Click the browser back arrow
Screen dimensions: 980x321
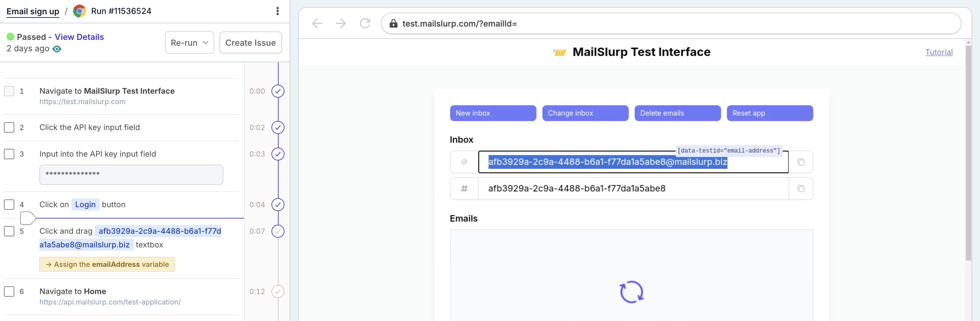tap(317, 24)
